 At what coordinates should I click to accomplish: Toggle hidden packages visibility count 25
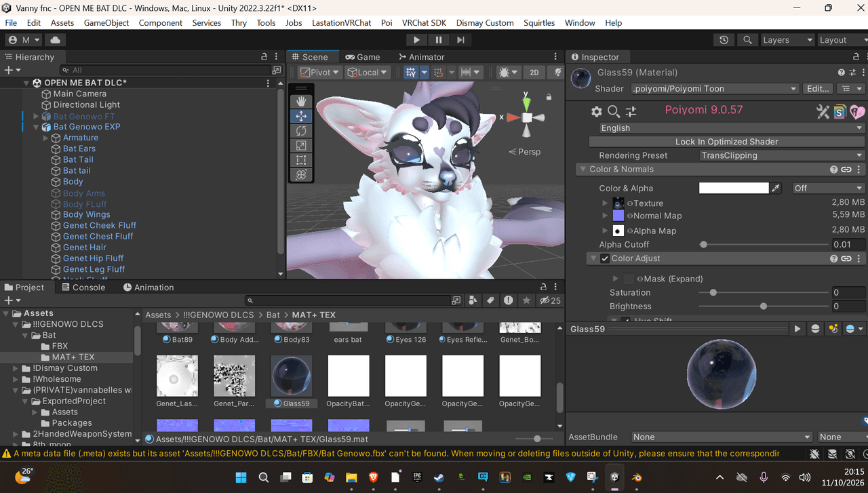(550, 300)
